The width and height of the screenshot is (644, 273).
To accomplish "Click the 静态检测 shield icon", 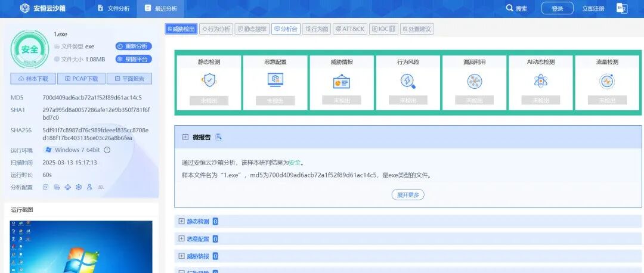I will coord(209,80).
